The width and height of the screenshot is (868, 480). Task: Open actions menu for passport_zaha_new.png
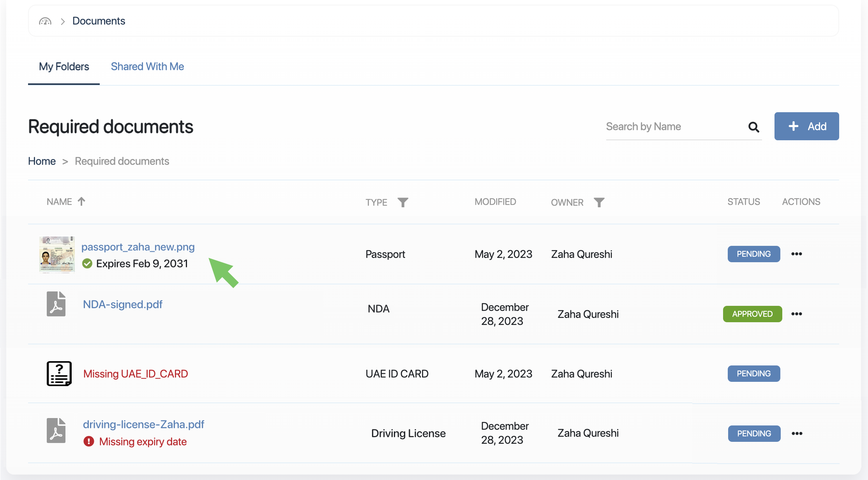(796, 254)
